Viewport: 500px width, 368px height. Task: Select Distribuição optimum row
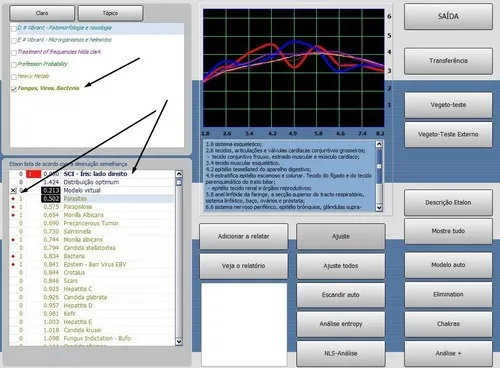tap(92, 182)
